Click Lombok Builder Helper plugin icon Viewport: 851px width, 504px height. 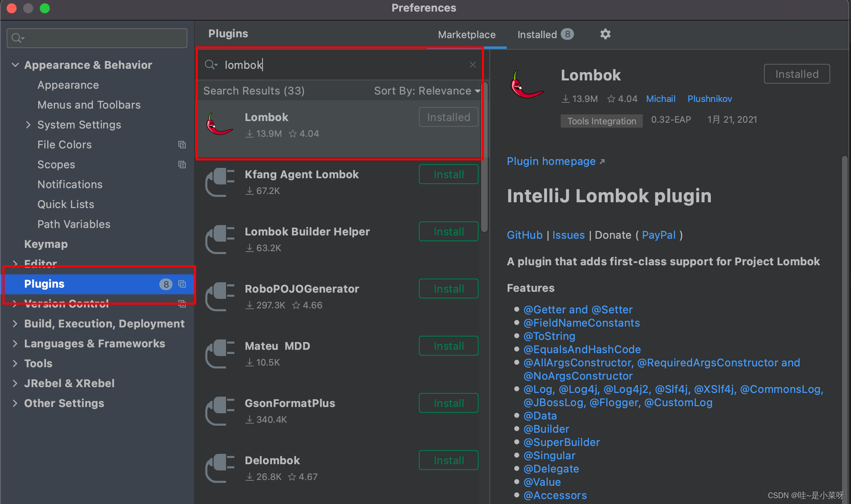click(220, 239)
